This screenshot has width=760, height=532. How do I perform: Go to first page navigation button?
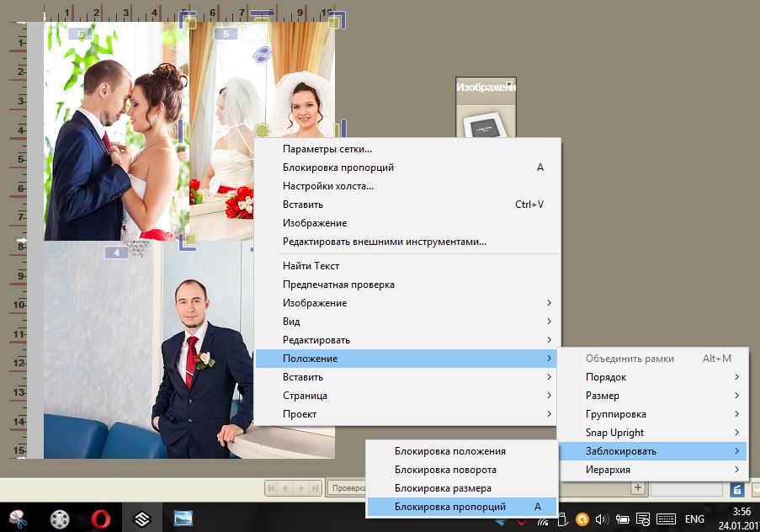click(271, 488)
